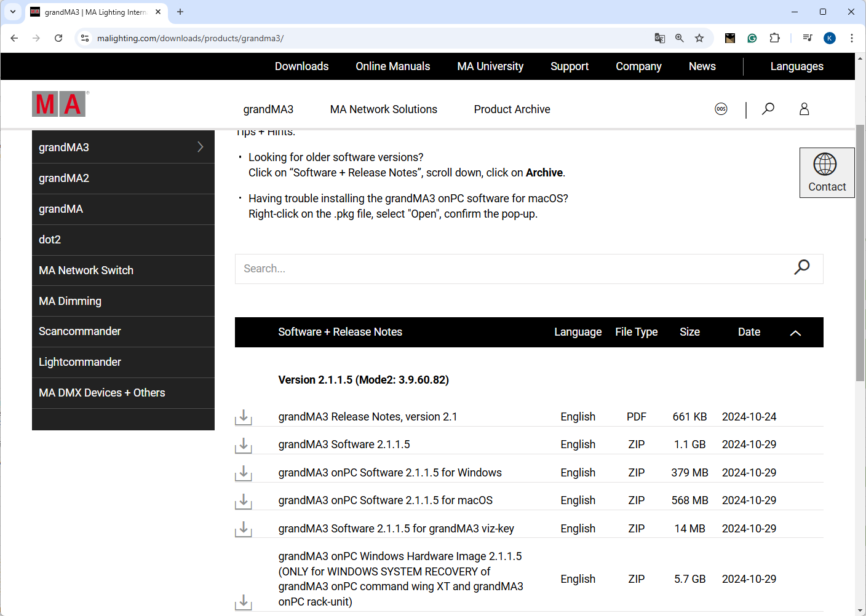Viewport: 866px width, 616px height.
Task: Open the Languages menu
Action: [x=796, y=66]
